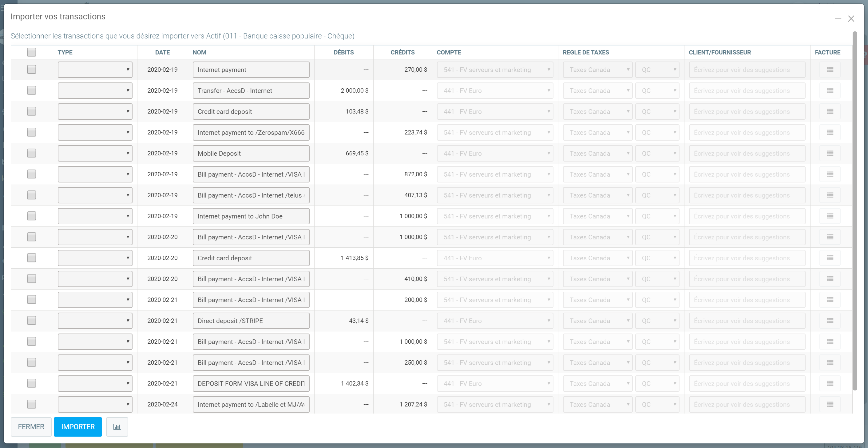Click facture icon for Direct deposit /STRIPE row

point(830,321)
